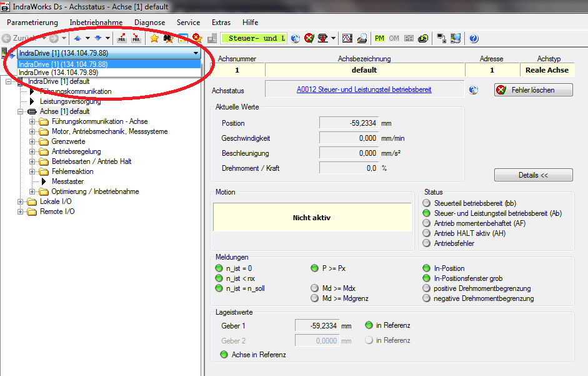Click the yellow folder-shaped icon right of OM
The width and height of the screenshot is (588, 376).
click(x=423, y=38)
